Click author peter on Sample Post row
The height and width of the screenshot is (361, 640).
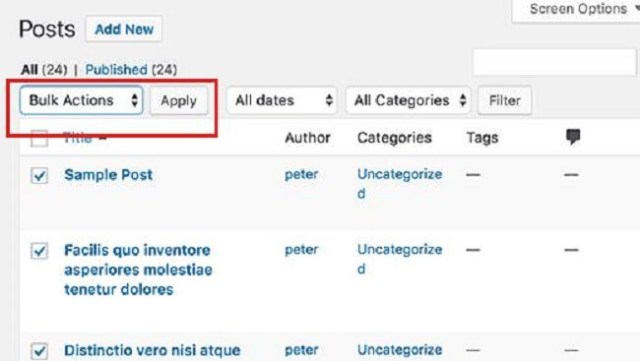(301, 175)
